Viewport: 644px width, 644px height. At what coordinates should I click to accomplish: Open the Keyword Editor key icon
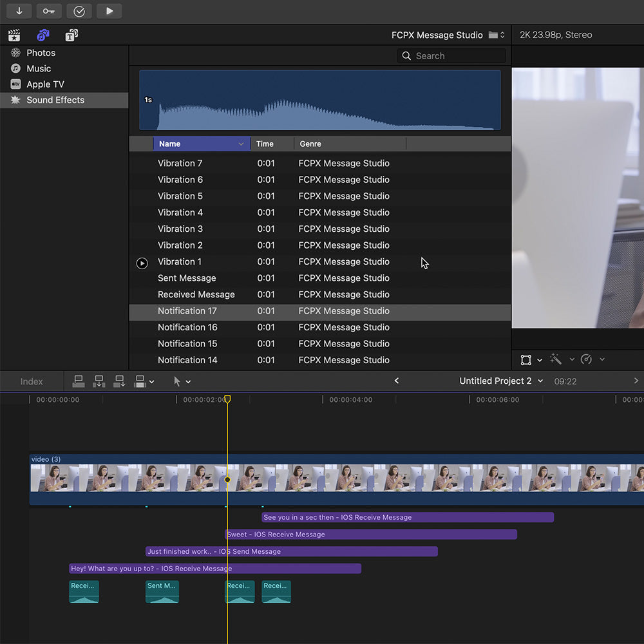pyautogui.click(x=49, y=11)
